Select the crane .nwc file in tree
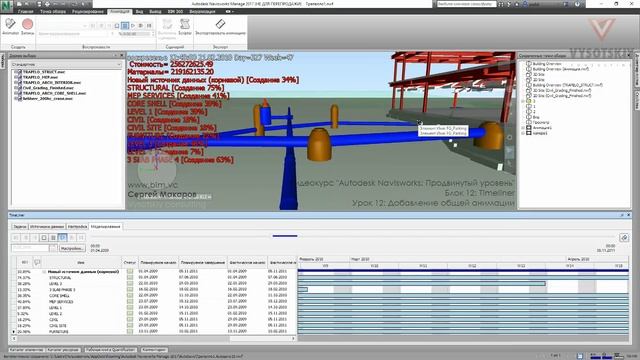This screenshot has width=640, height=360. click(48, 98)
